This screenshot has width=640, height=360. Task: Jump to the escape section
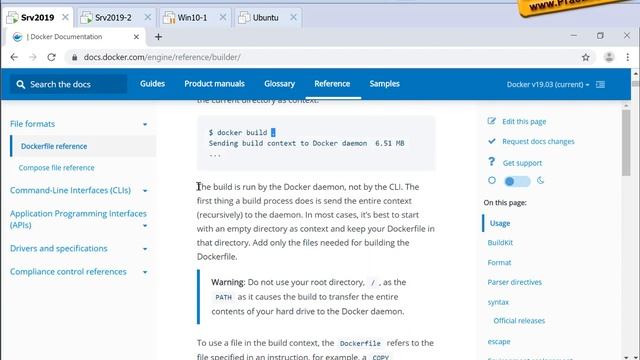499,342
